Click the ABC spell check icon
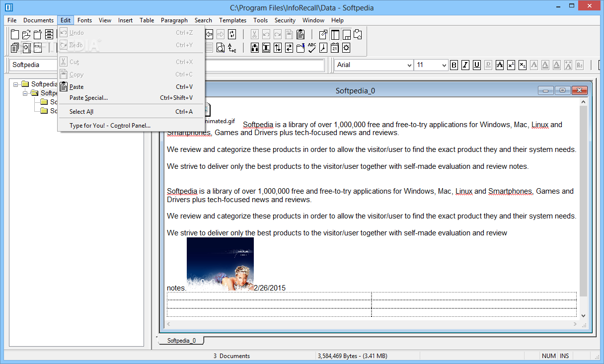The width and height of the screenshot is (604, 364). (312, 48)
